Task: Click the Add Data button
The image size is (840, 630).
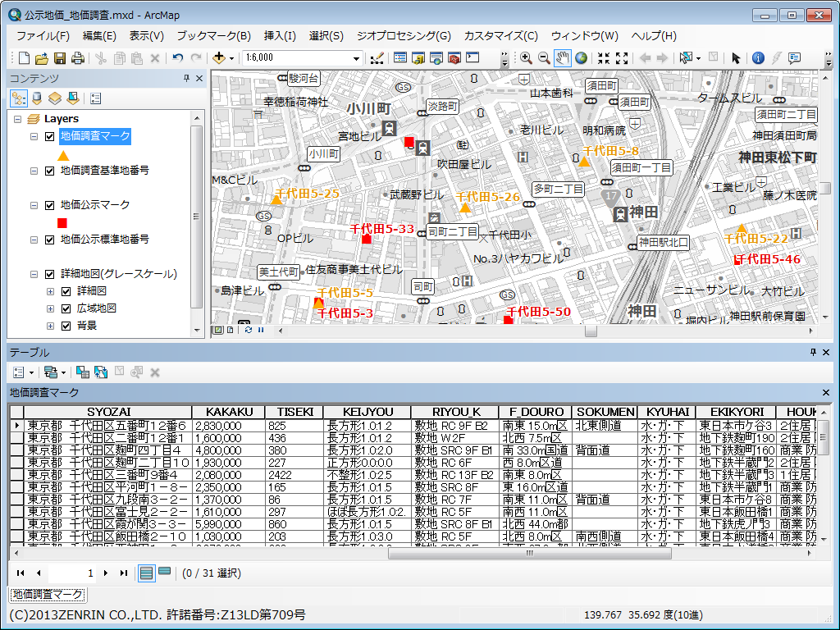Action: click(218, 58)
